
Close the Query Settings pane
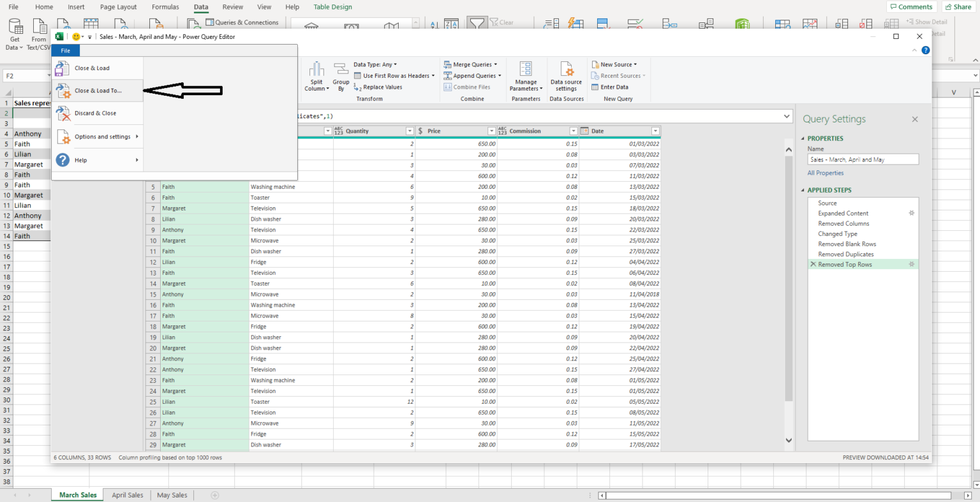914,119
